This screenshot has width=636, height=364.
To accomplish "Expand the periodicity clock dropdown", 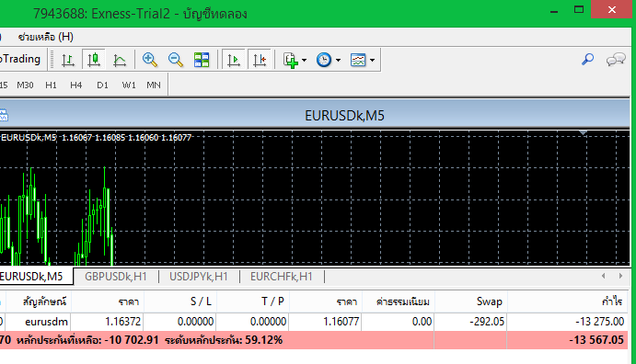I will (x=338, y=61).
